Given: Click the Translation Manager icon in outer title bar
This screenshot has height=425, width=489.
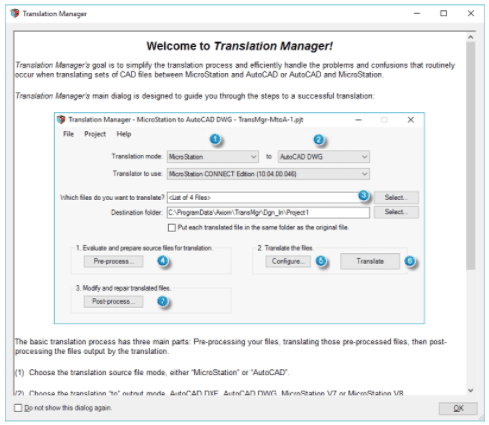Looking at the screenshot, I should click(x=15, y=14).
